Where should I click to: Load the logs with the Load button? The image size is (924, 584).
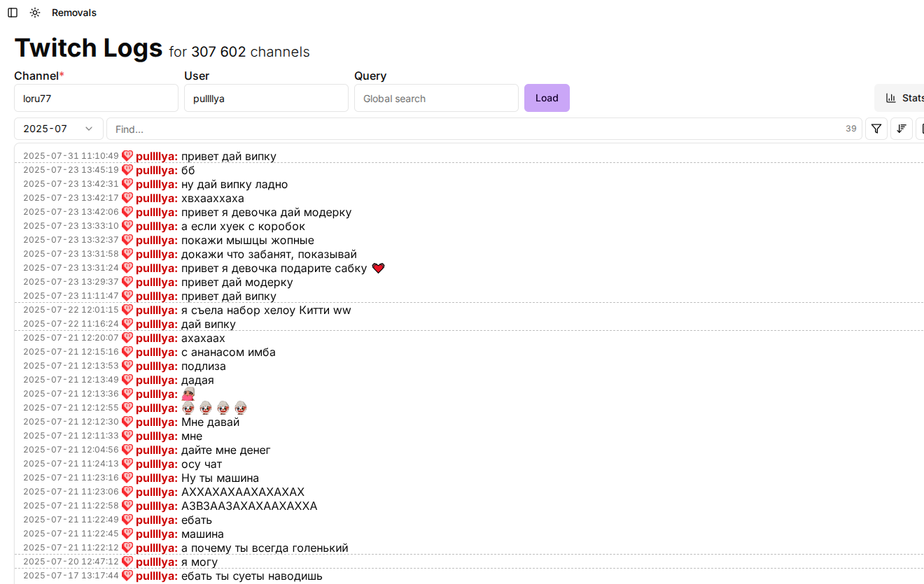click(x=547, y=98)
